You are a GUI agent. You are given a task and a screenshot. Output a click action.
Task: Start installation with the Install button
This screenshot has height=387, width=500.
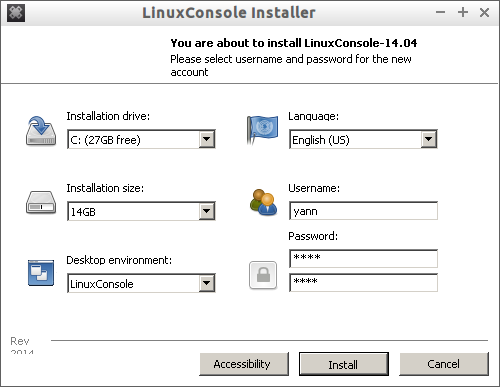coord(344,364)
